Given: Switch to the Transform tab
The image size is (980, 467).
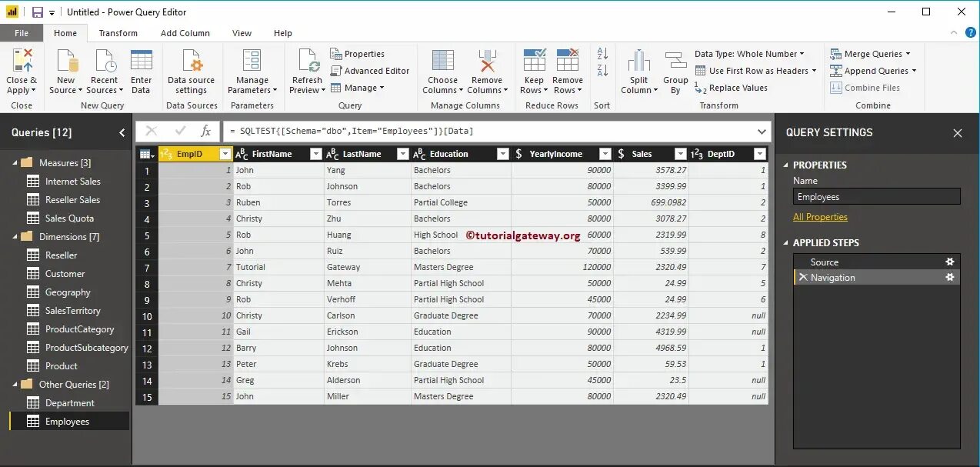Looking at the screenshot, I should point(118,33).
